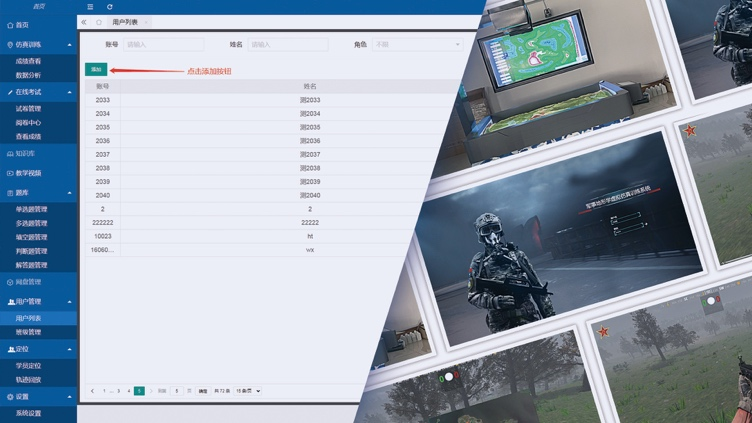Viewport: 752px width, 423px height.
Task: Open 教学视频 in the sidebar
Action: [x=28, y=173]
